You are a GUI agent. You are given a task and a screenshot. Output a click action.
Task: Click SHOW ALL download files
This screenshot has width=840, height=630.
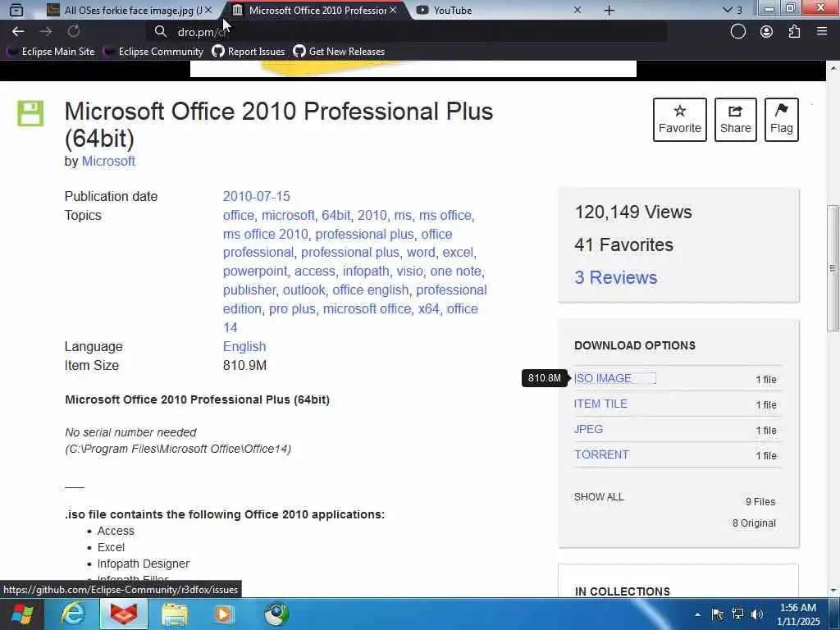point(599,496)
